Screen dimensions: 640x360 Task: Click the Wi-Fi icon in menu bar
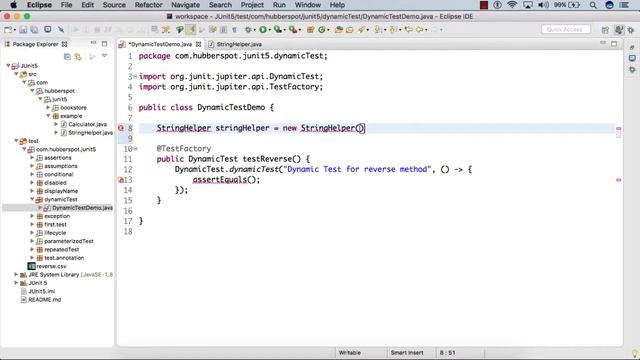[512, 5]
